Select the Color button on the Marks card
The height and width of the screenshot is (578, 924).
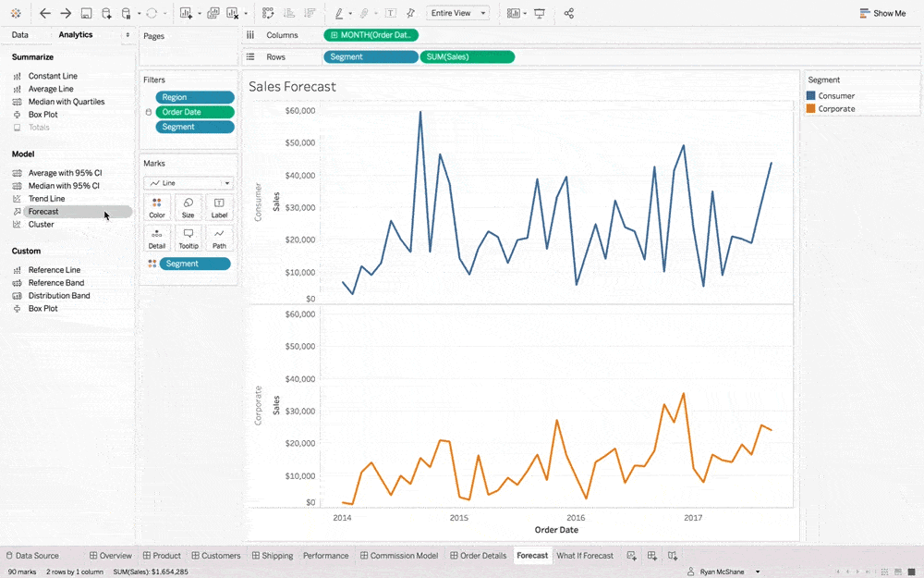(156, 206)
